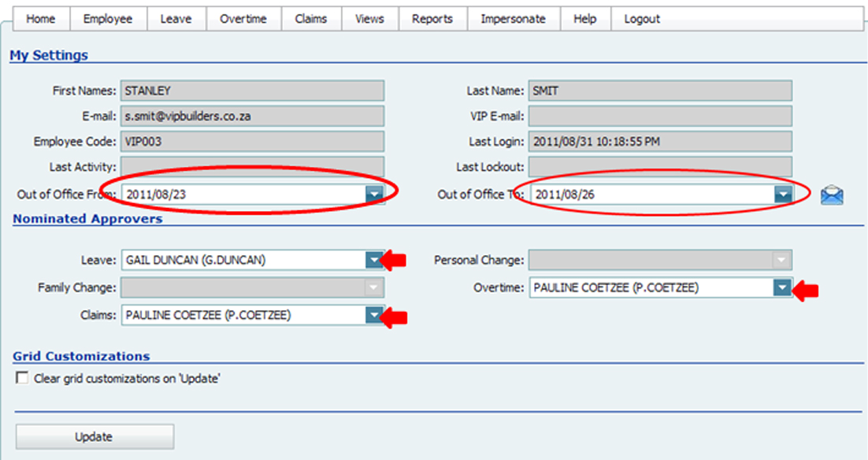
Task: Open the Reports menu
Action: pyautogui.click(x=432, y=19)
